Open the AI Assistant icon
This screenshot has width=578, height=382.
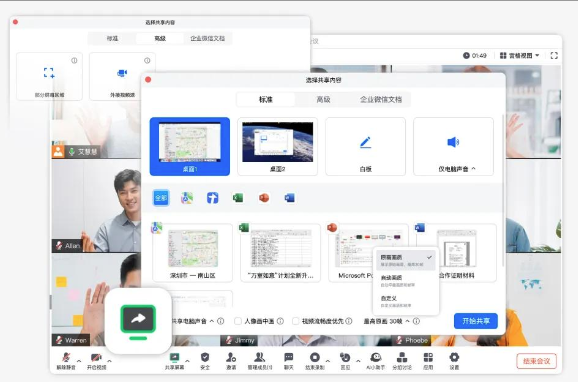tap(376, 357)
